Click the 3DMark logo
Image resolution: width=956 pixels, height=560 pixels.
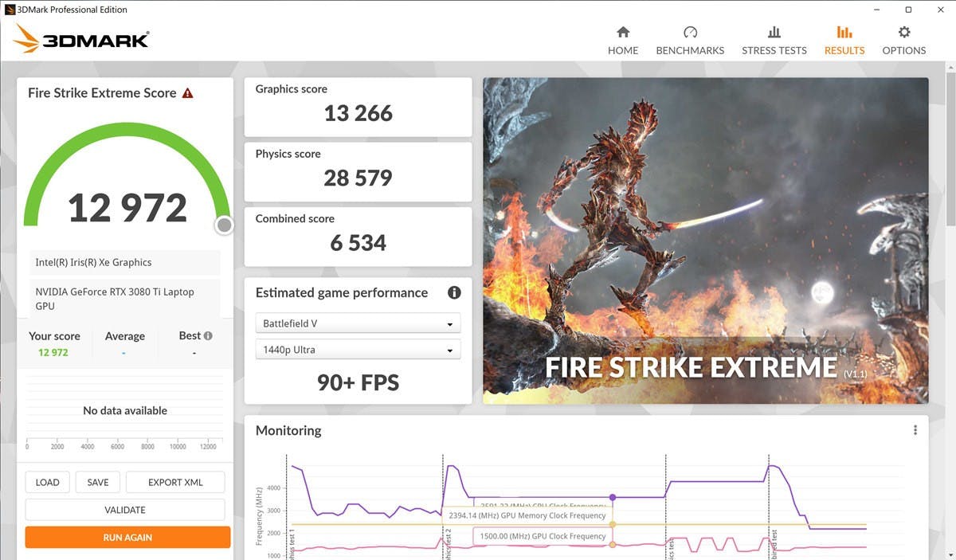coord(81,39)
